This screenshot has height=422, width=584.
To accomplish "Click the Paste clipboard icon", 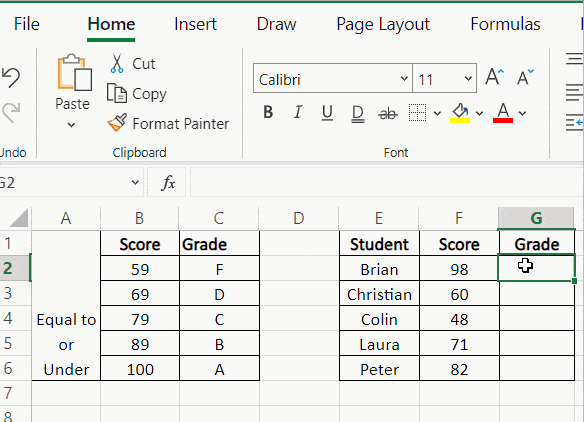I will click(x=74, y=73).
